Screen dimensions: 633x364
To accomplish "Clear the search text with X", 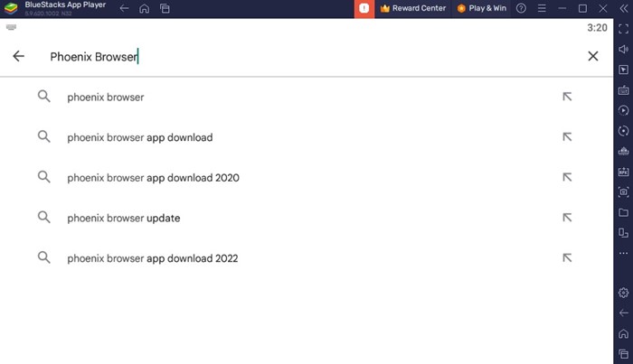I will pyautogui.click(x=593, y=56).
